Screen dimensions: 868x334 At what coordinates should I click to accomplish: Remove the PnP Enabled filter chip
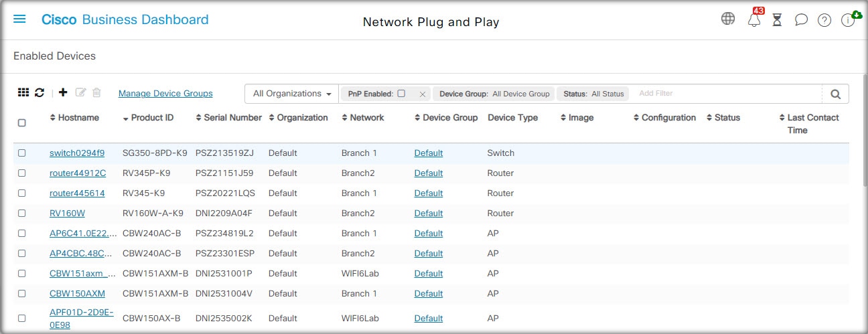tap(422, 94)
